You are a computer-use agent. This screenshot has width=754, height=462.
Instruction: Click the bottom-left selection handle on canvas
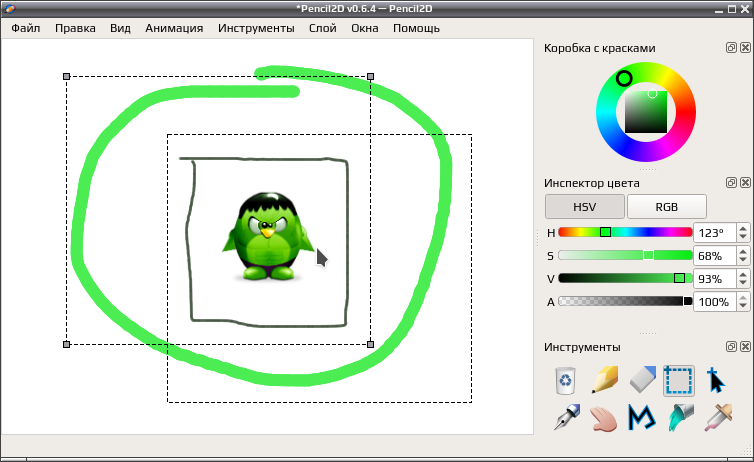coord(67,344)
